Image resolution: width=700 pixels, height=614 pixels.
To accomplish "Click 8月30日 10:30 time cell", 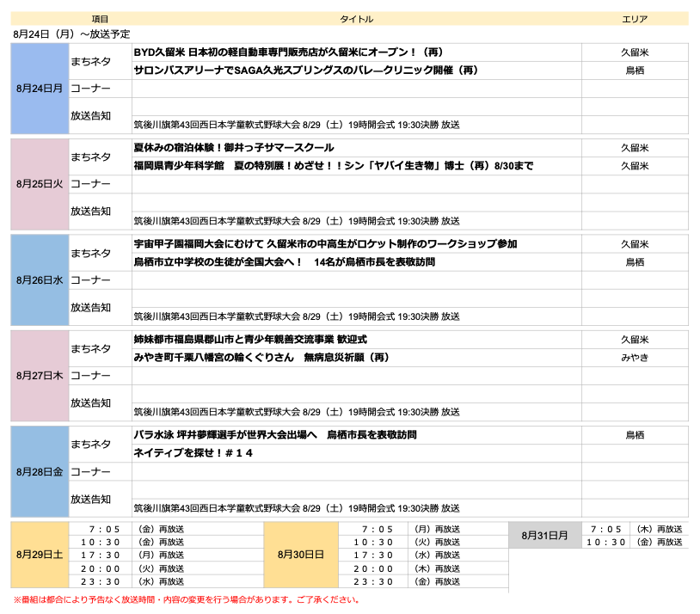I will (x=373, y=542).
